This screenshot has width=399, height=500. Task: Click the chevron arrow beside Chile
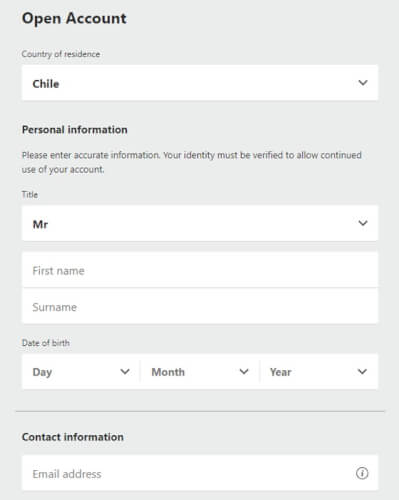[363, 82]
